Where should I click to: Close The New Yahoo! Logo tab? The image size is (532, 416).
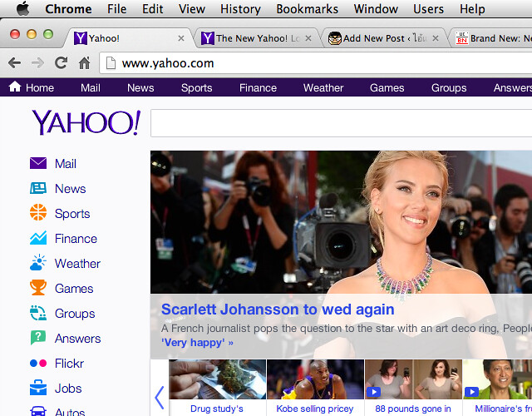tap(308, 38)
